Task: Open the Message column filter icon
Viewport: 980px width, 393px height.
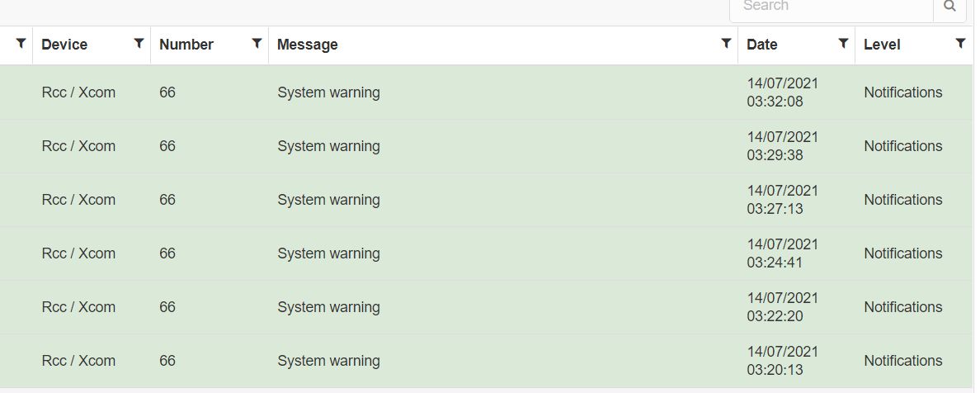Action: (726, 43)
